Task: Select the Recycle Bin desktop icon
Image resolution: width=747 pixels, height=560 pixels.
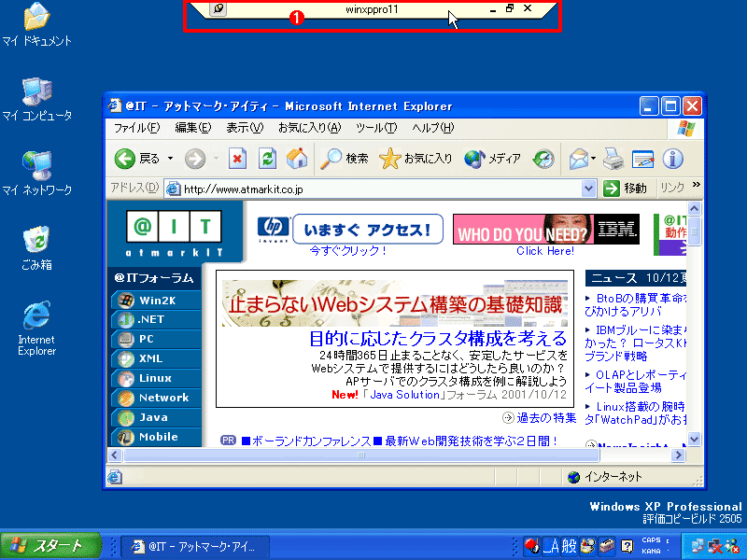Action: [36, 248]
